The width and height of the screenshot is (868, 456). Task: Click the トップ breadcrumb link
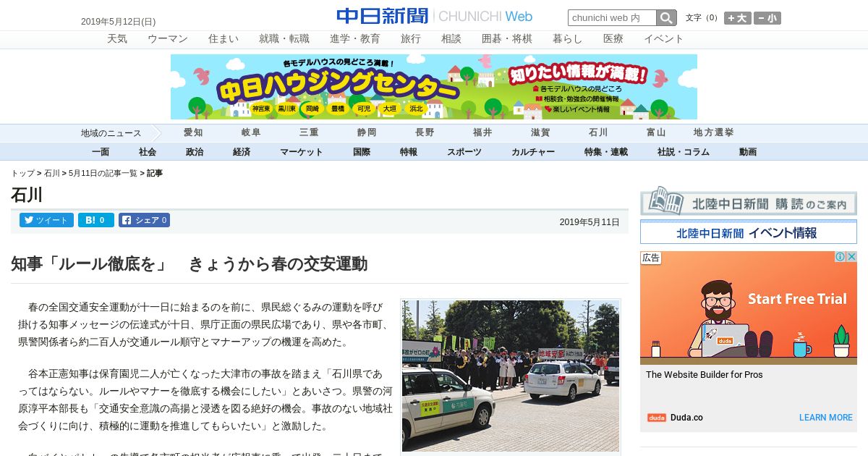pos(22,174)
